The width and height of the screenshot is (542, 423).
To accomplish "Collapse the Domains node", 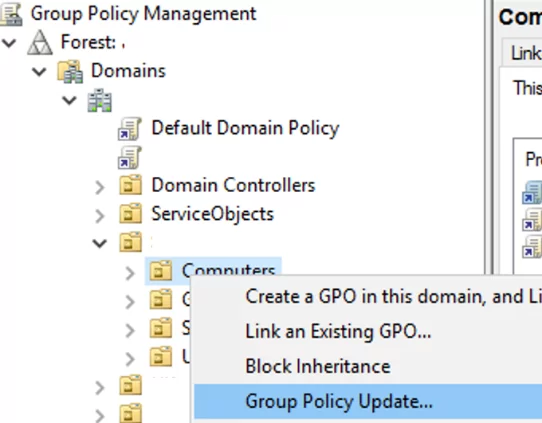I will click(39, 72).
